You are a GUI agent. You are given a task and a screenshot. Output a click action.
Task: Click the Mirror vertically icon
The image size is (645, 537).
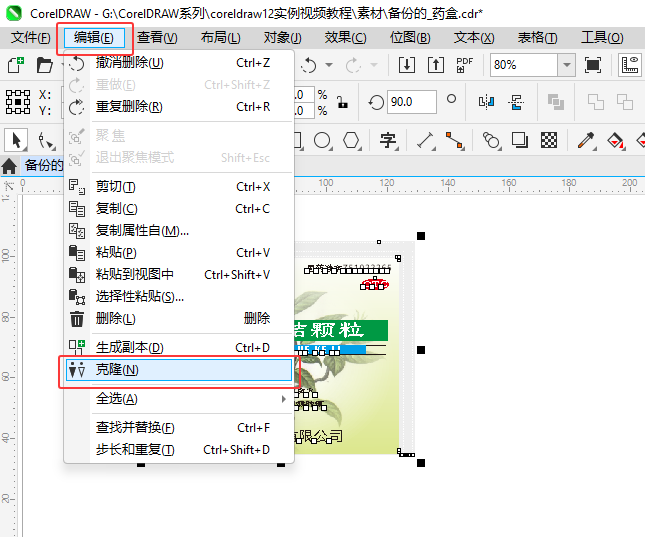click(516, 102)
